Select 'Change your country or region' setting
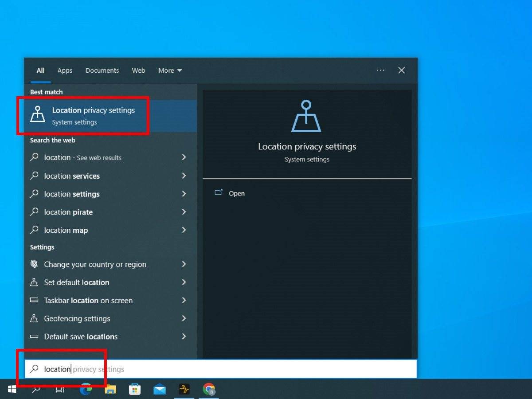 pos(95,264)
